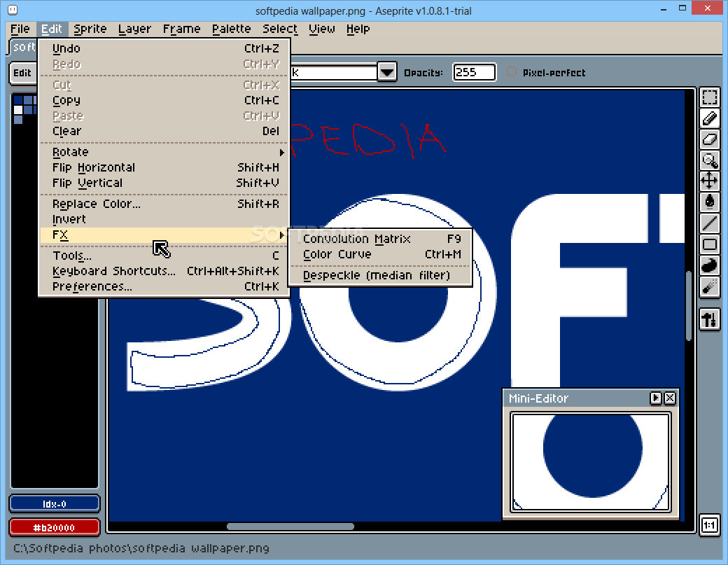Image resolution: width=728 pixels, height=565 pixels.
Task: Open the ink type dropdown arrow
Action: [387, 72]
